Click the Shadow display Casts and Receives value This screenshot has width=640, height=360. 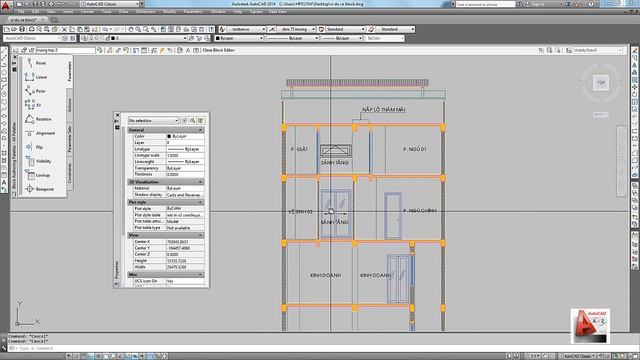pyautogui.click(x=185, y=195)
